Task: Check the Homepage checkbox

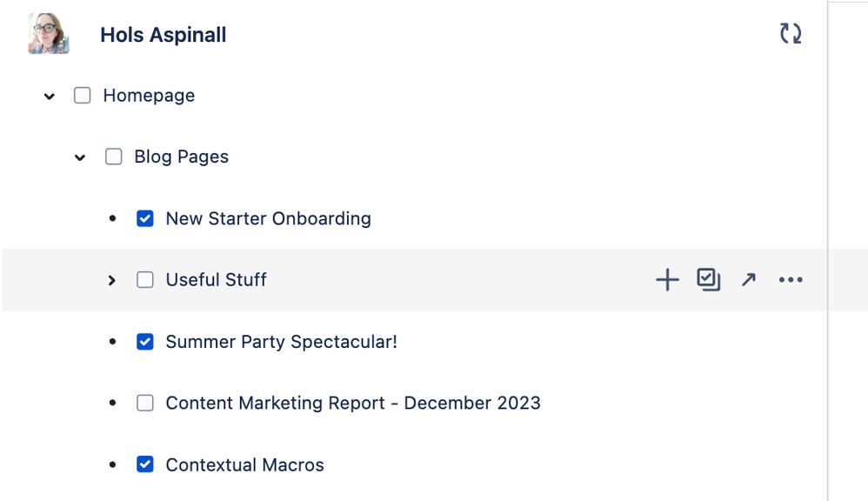Action: point(82,96)
